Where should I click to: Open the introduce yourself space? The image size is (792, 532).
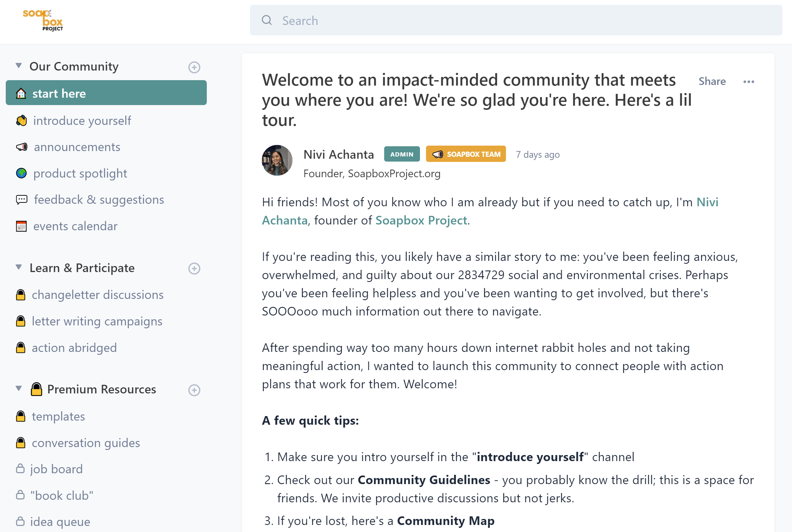82,120
